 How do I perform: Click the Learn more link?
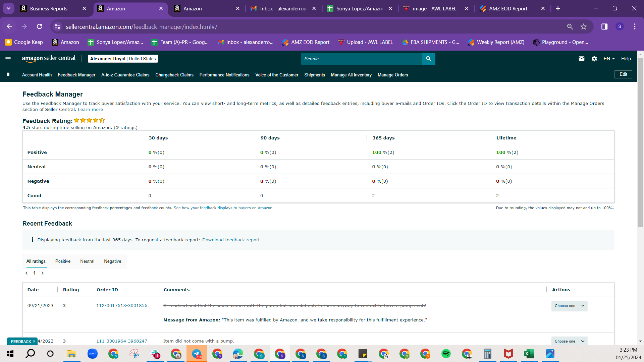[91, 110]
